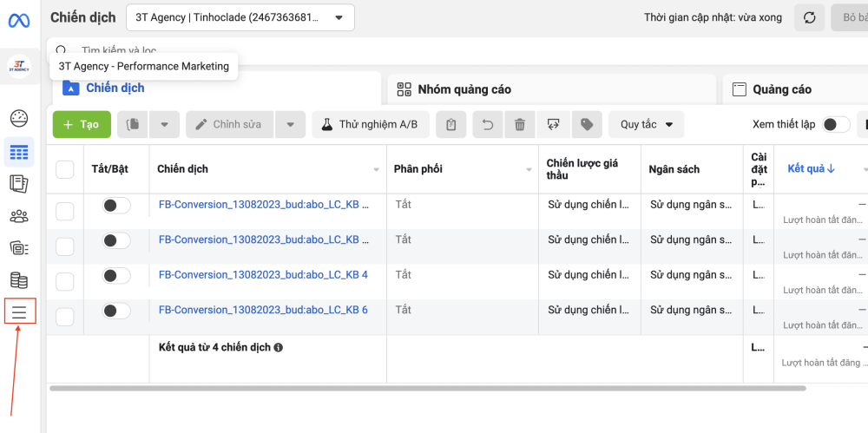The height and width of the screenshot is (433, 868).
Task: Turn on campaign LC_KB 6 toggle
Action: pos(116,311)
